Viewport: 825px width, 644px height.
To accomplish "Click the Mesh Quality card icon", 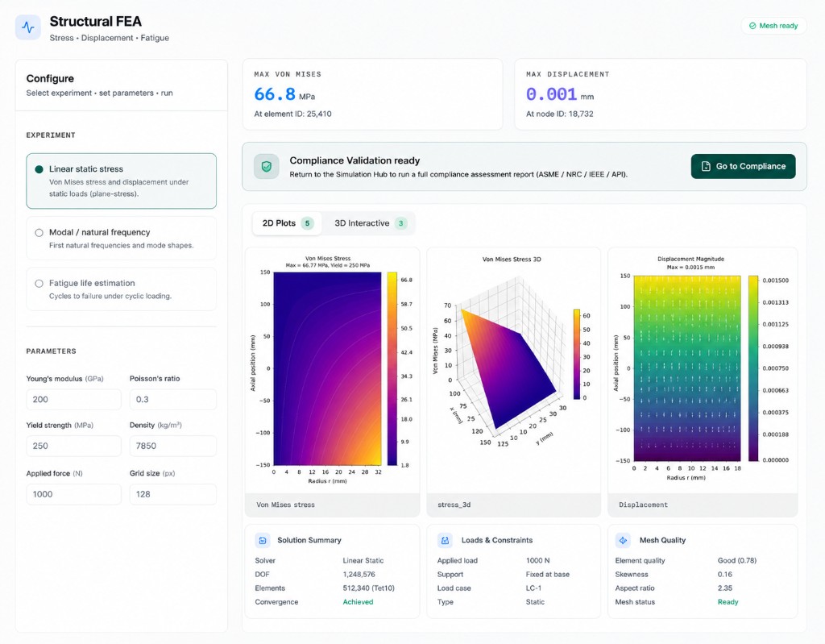I will click(x=623, y=540).
